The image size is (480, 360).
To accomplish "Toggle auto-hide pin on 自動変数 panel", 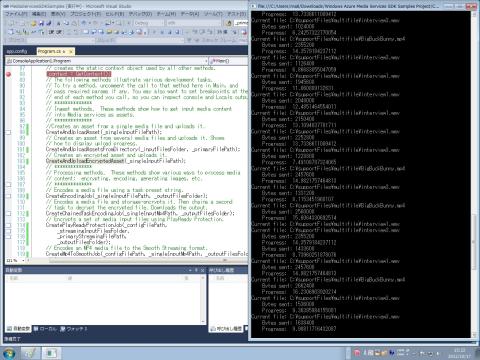I will [196, 270].
